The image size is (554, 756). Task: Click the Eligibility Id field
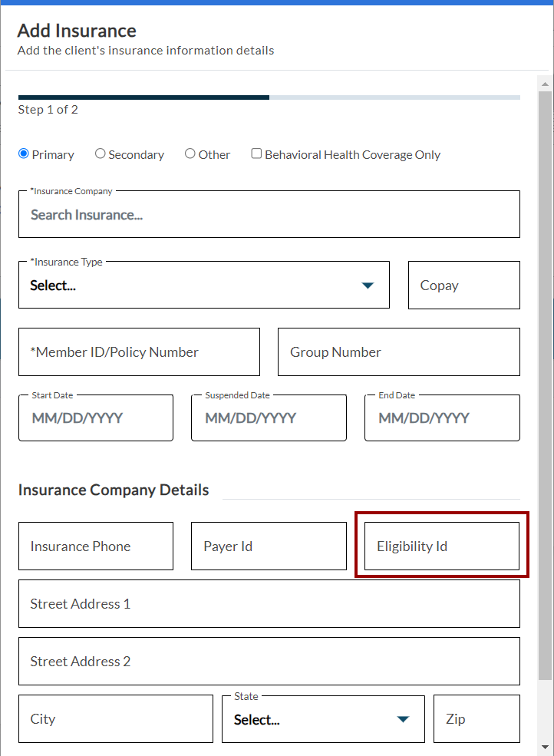[x=442, y=546]
